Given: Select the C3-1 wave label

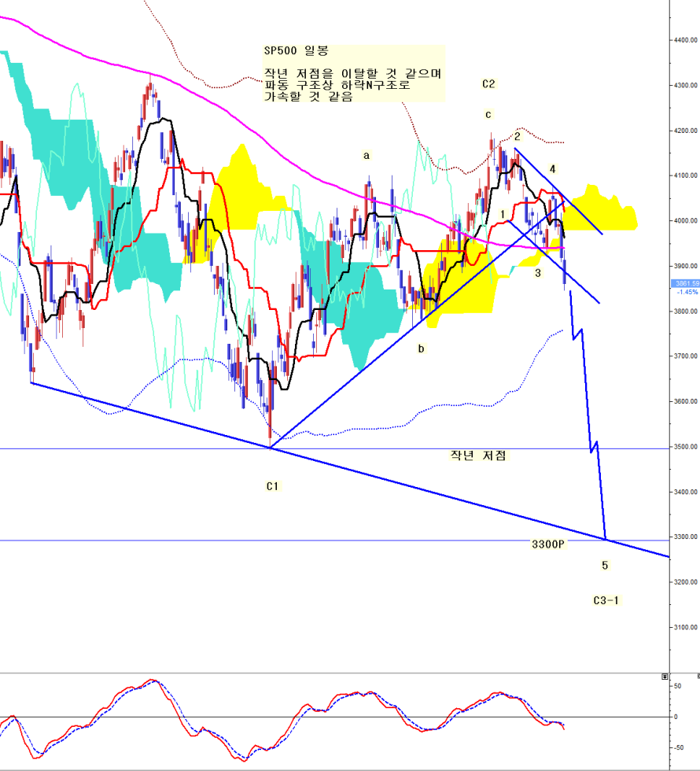Looking at the screenshot, I should [x=606, y=600].
